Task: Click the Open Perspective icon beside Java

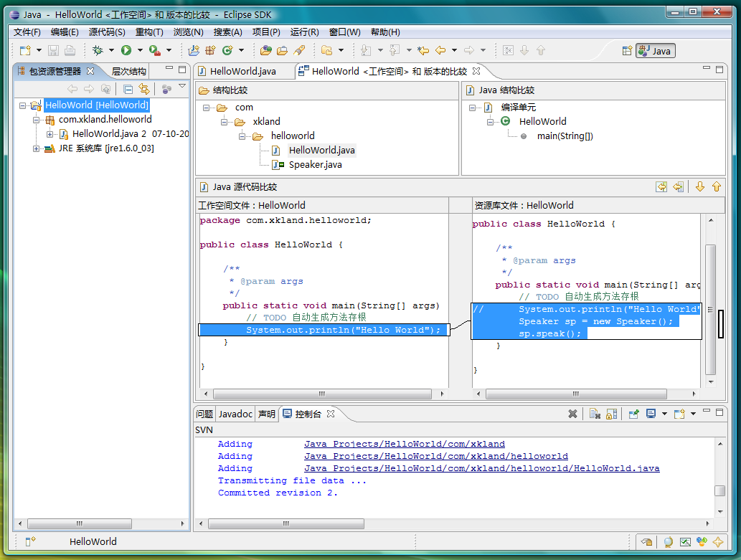Action: [627, 51]
